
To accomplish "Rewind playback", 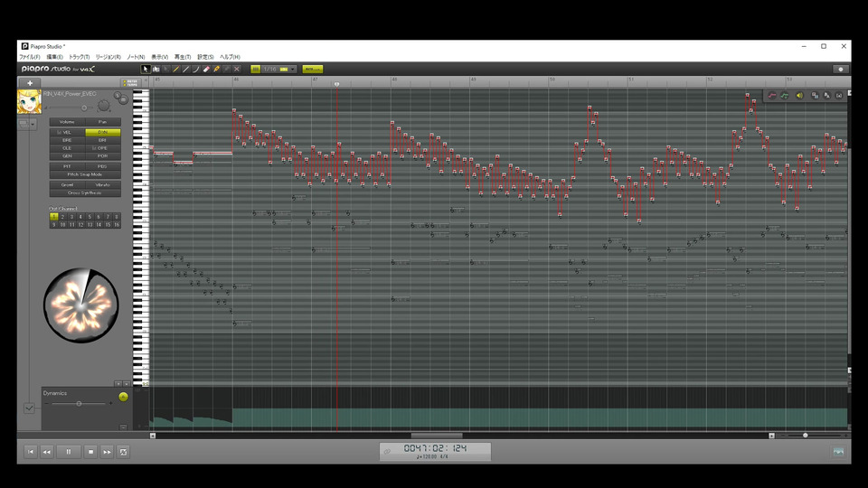I will [x=47, y=452].
